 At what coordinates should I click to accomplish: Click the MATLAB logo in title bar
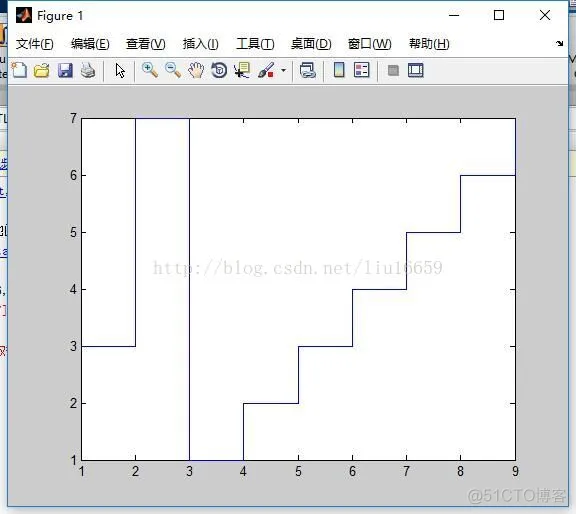pyautogui.click(x=24, y=15)
